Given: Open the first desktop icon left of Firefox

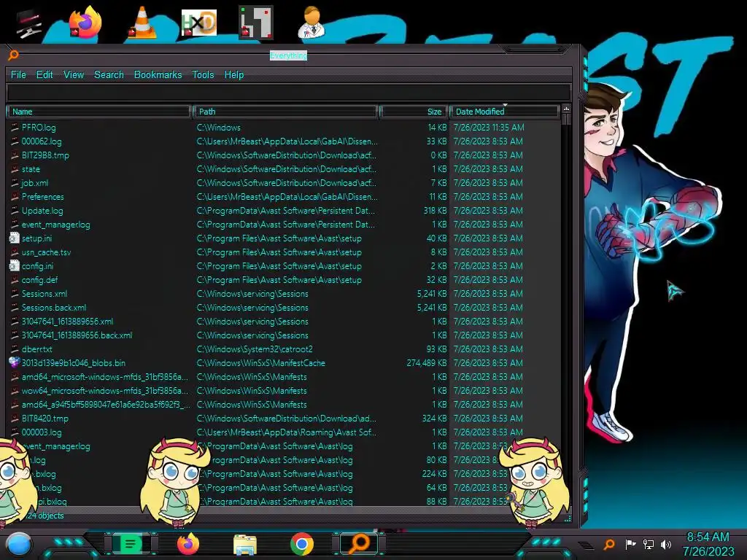Looking at the screenshot, I should point(28,24).
